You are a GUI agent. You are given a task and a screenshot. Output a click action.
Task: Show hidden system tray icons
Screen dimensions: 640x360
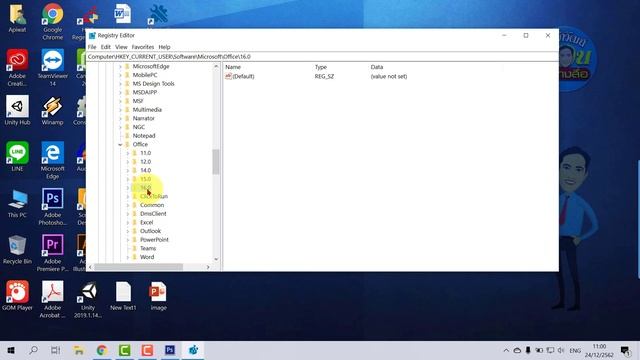506,350
